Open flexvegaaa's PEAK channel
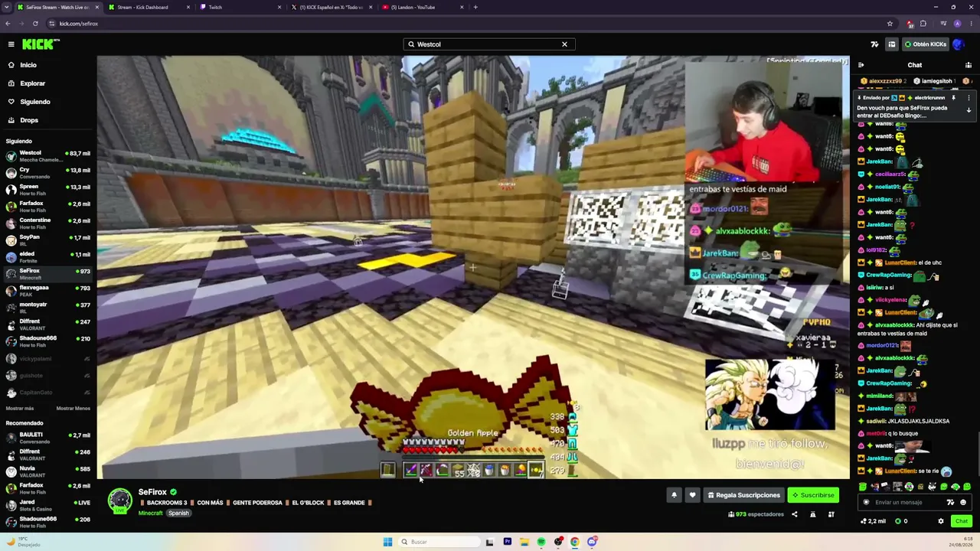 coord(48,291)
